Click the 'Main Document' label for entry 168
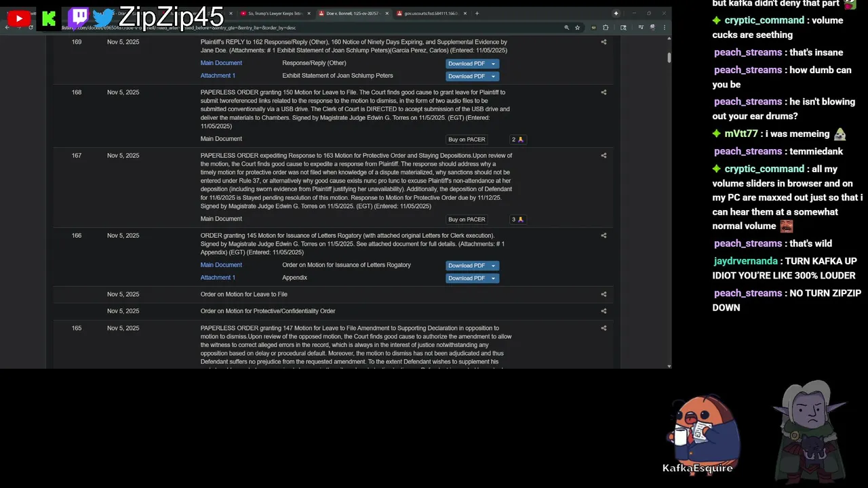 [x=221, y=139]
